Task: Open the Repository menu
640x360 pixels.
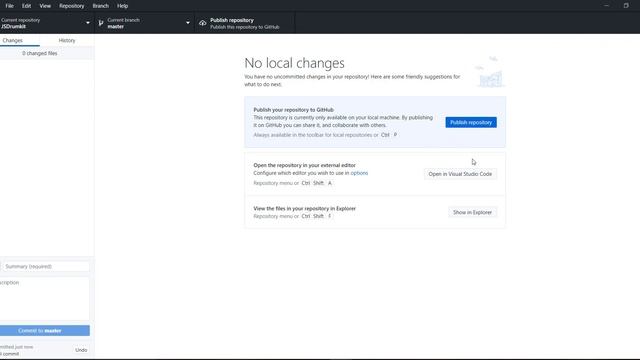Action: (x=71, y=6)
